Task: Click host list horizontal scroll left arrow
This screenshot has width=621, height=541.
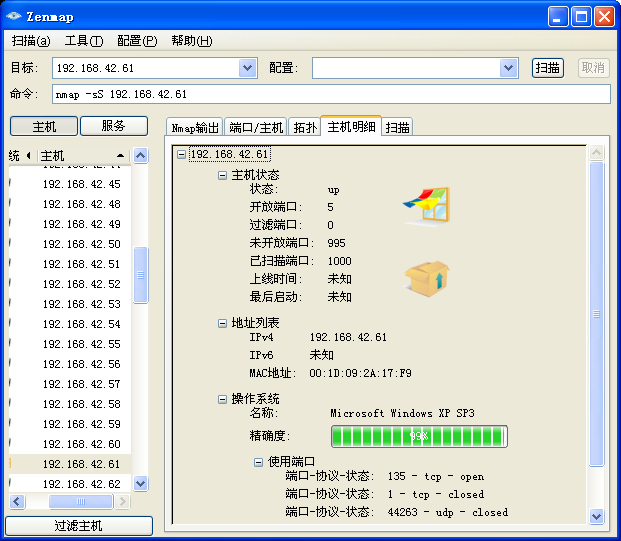Action: pos(17,502)
